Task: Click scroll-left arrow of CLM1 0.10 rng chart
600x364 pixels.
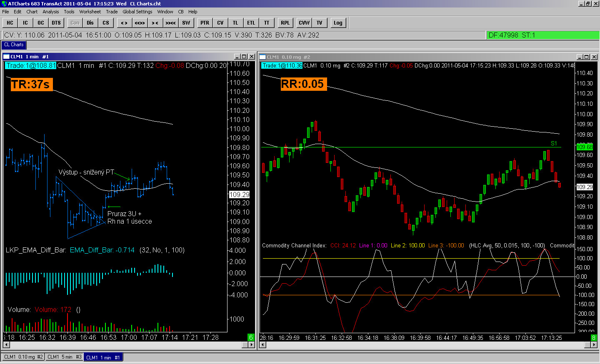Action: click(262, 345)
